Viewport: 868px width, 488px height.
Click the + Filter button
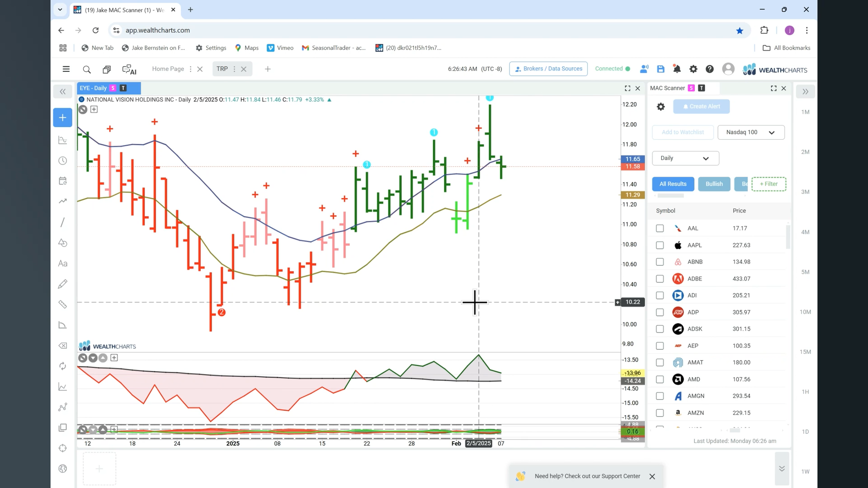[x=769, y=184]
